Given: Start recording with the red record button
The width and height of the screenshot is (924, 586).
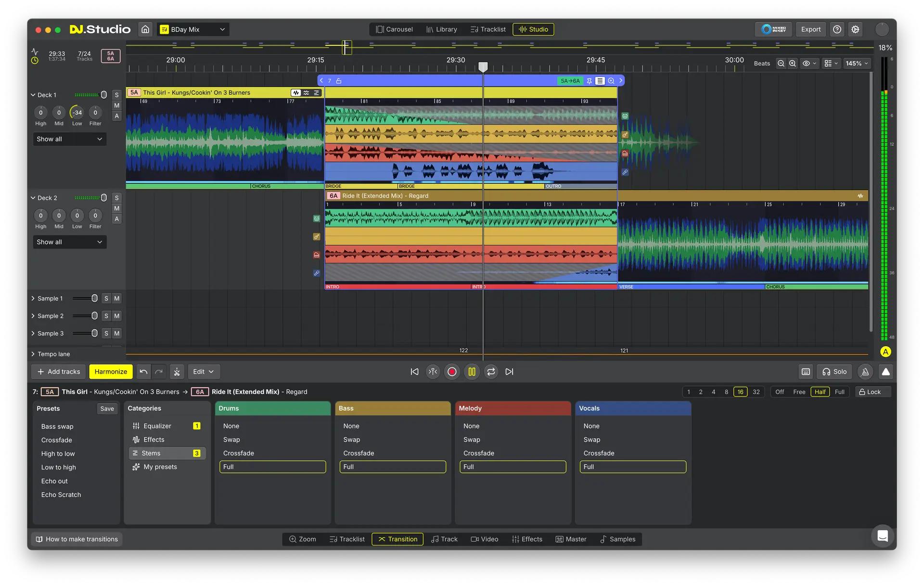Looking at the screenshot, I should 452,372.
